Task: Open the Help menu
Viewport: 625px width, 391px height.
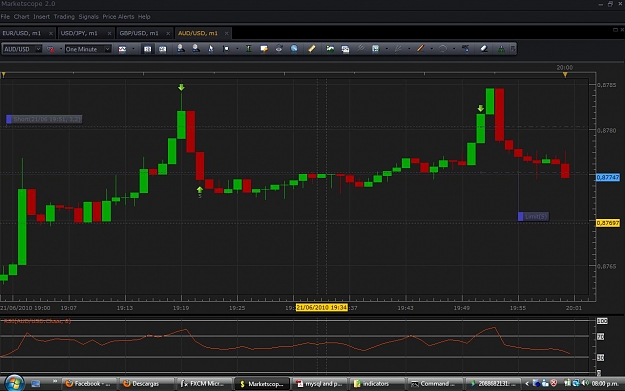Action: [144, 17]
